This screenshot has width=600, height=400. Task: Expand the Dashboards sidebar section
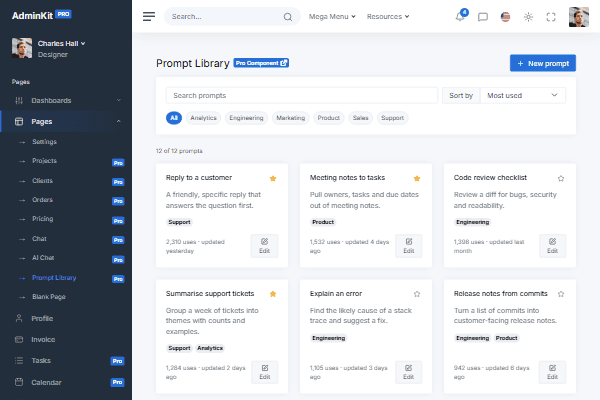66,101
